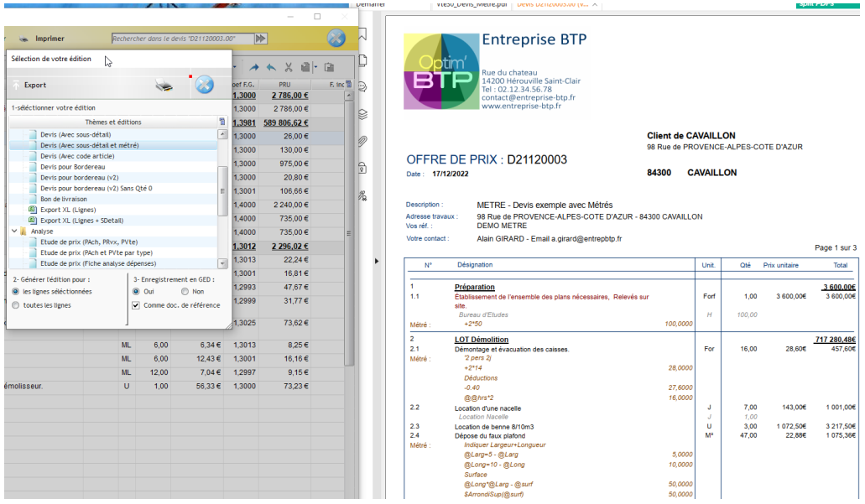865x504 pixels.
Task: Click the Excel icon for Export XL (Lignes)
Action: point(33,209)
